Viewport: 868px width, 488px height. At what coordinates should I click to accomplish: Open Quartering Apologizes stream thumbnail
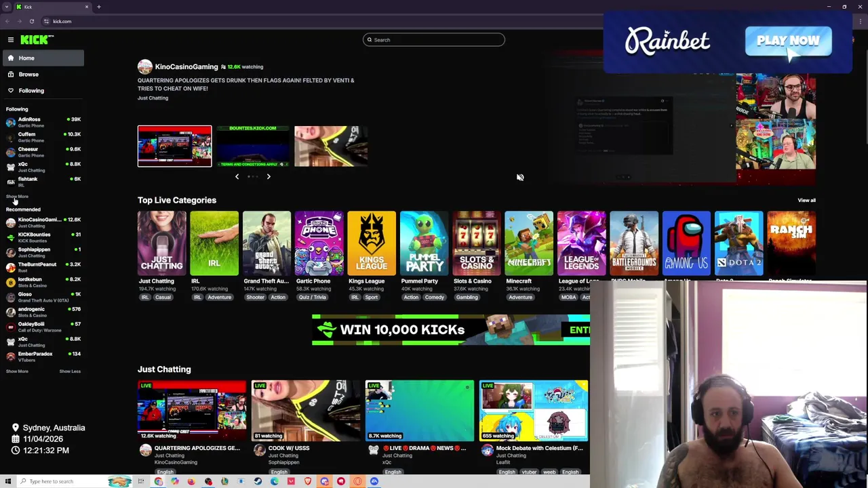(192, 411)
